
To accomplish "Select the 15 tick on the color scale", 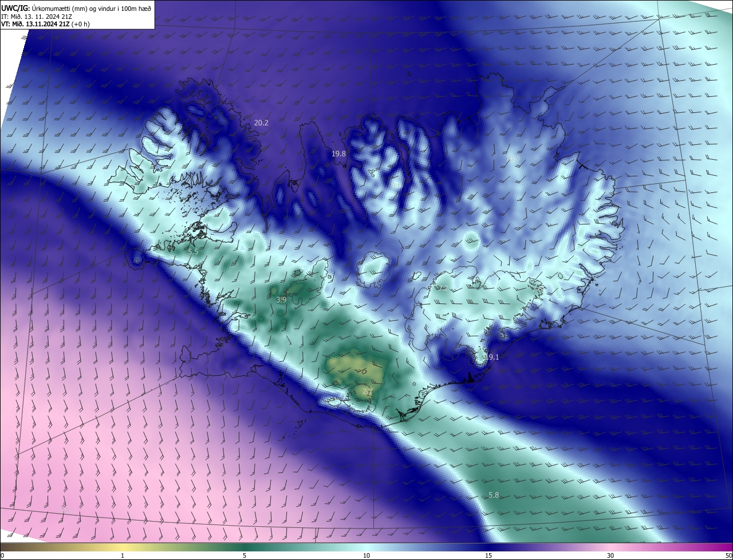I will point(488,555).
